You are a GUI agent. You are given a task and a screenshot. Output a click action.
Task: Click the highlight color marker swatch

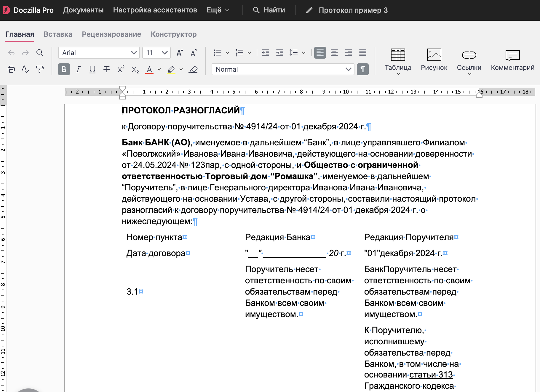[x=171, y=70]
